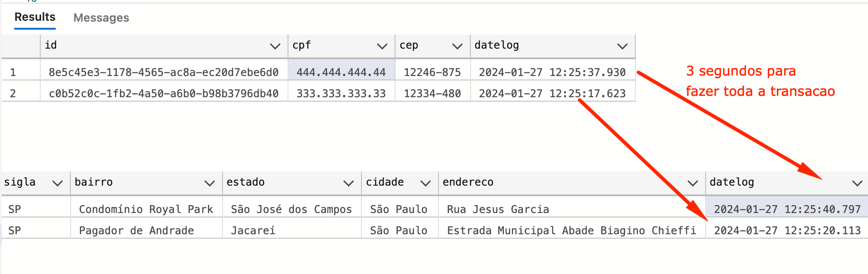Select the cell with cpf 333.333.333.33
868x274 pixels.
pyautogui.click(x=341, y=93)
